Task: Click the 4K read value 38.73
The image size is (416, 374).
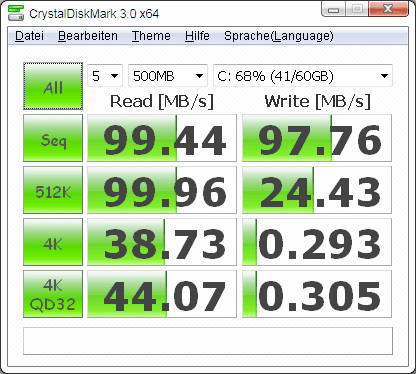Action: coord(162,242)
